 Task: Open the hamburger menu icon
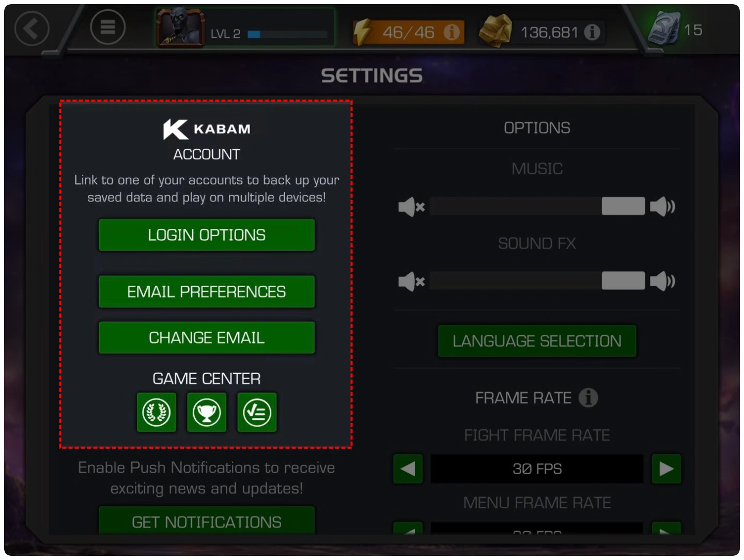point(107,27)
